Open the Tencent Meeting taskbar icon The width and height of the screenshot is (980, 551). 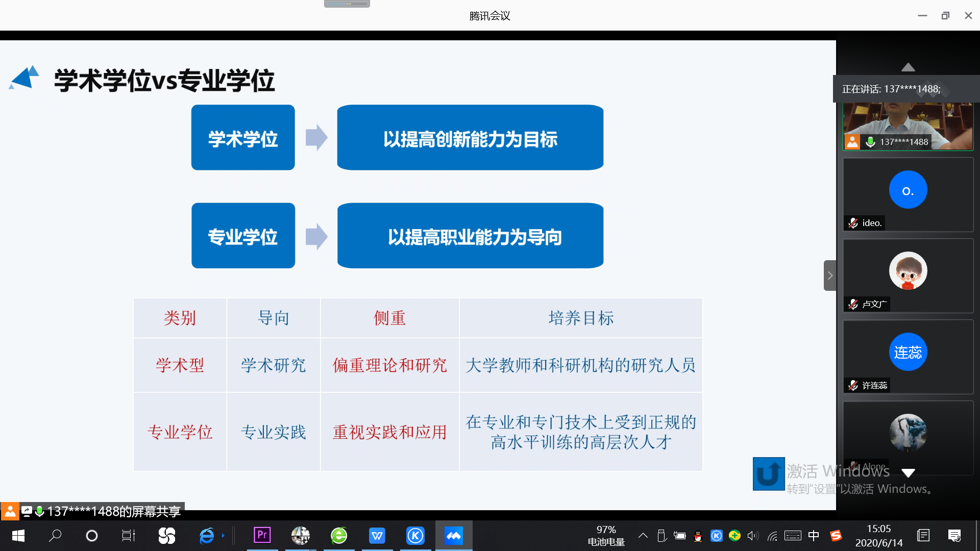pyautogui.click(x=453, y=535)
